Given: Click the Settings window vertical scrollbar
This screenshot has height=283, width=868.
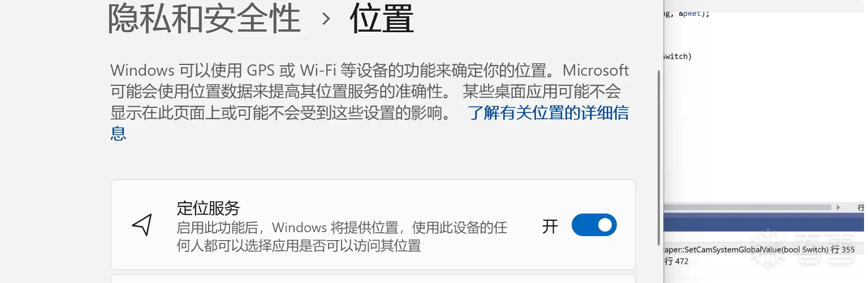Looking at the screenshot, I should [x=658, y=157].
